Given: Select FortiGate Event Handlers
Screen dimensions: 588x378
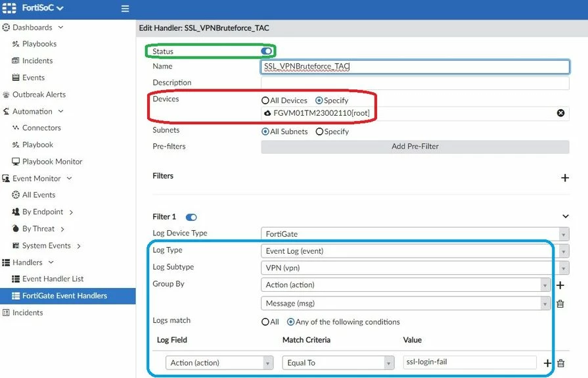Looking at the screenshot, I should pyautogui.click(x=68, y=296).
